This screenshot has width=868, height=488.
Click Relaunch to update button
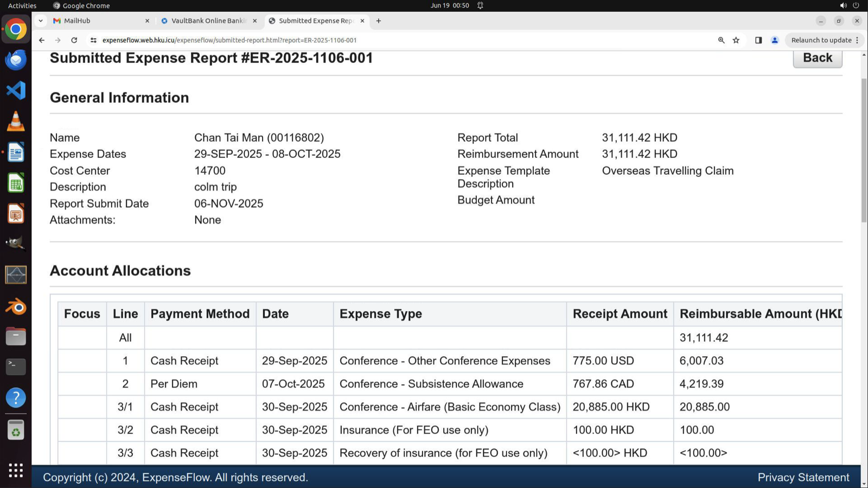(821, 40)
